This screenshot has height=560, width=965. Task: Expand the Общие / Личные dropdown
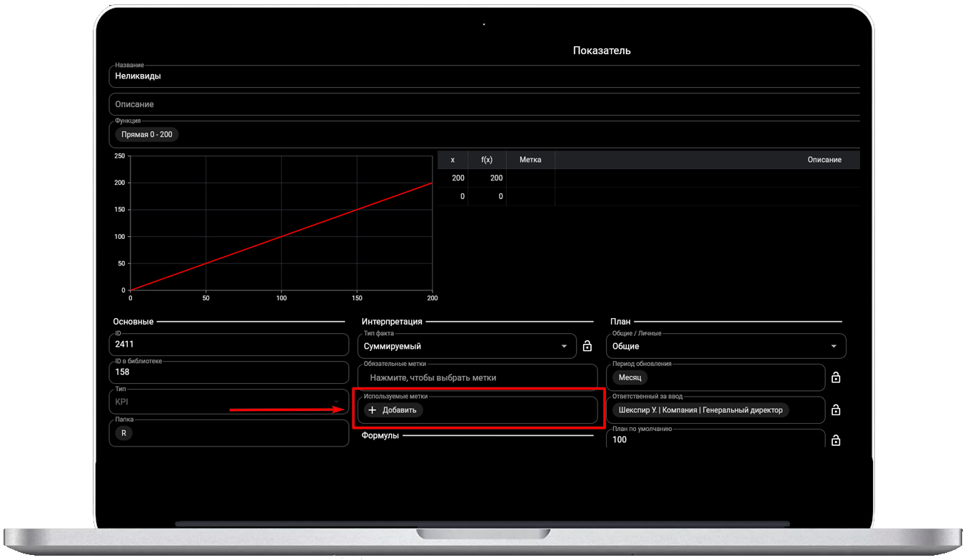coord(834,346)
